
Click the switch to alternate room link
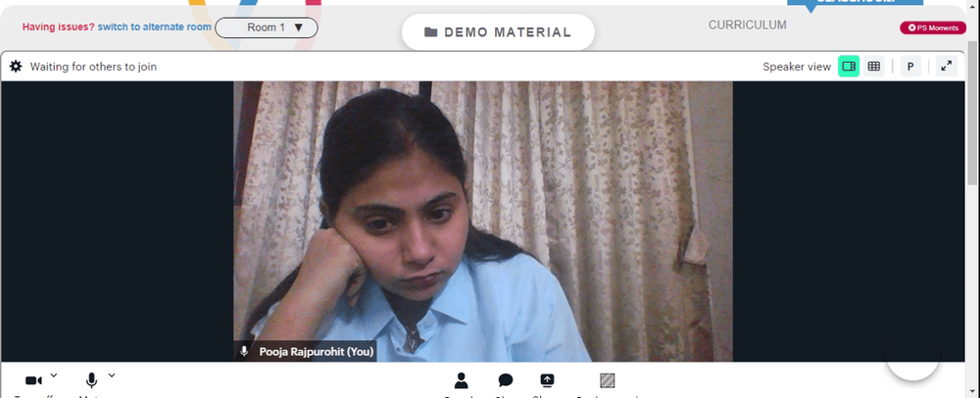click(x=155, y=26)
